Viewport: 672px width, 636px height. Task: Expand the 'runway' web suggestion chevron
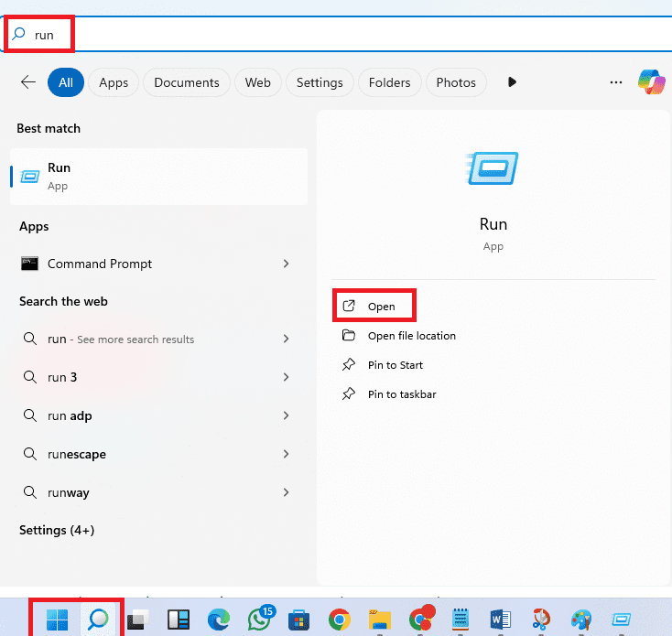click(286, 492)
